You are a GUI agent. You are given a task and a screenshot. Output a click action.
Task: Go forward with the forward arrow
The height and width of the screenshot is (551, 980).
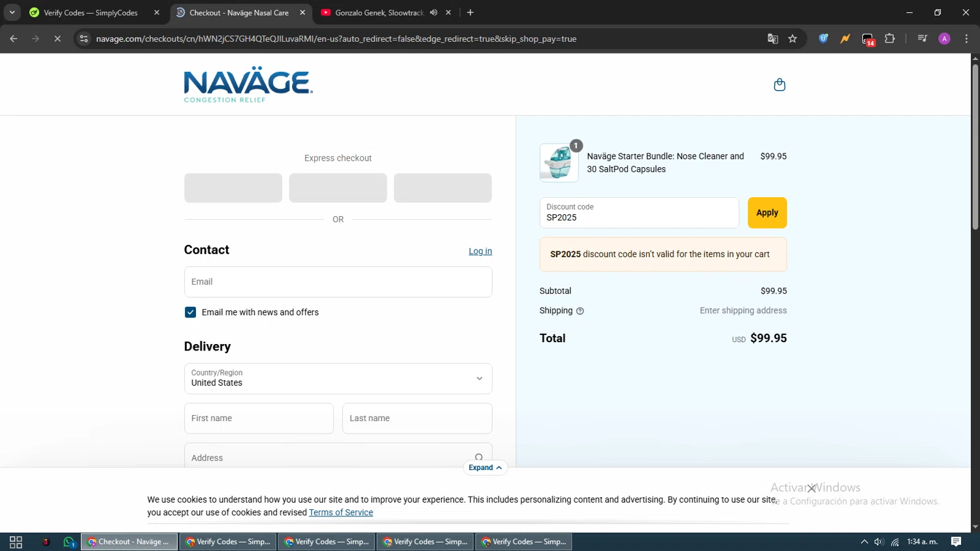(36, 39)
